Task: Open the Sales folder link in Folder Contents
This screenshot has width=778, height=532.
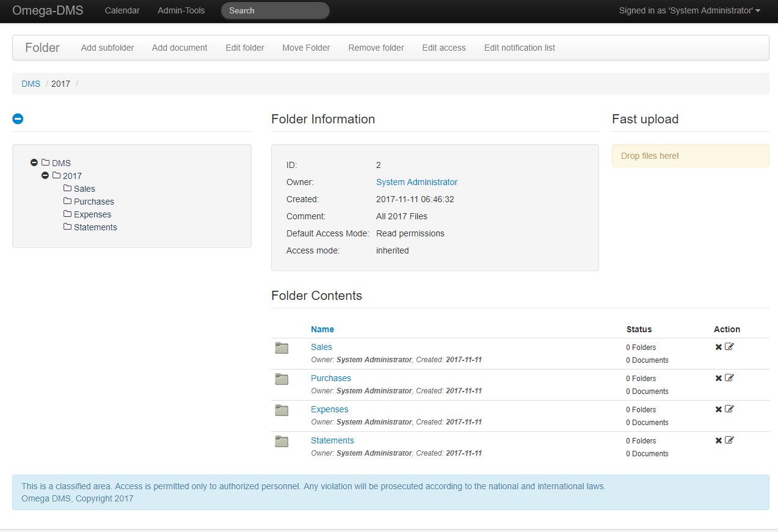Action: click(321, 347)
